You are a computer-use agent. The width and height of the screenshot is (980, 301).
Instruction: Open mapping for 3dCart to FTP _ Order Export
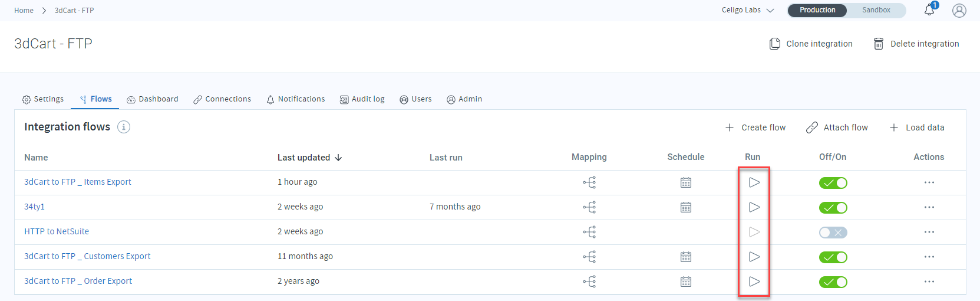click(589, 282)
